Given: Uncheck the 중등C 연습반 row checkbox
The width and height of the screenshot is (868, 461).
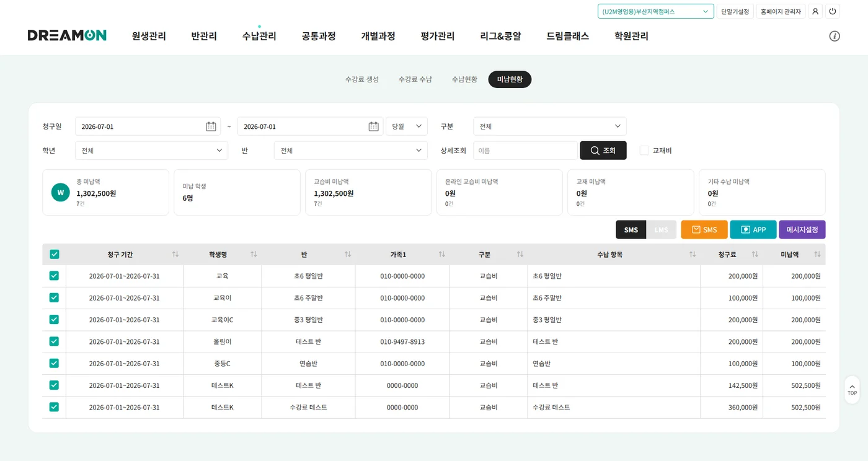Looking at the screenshot, I should (54, 363).
